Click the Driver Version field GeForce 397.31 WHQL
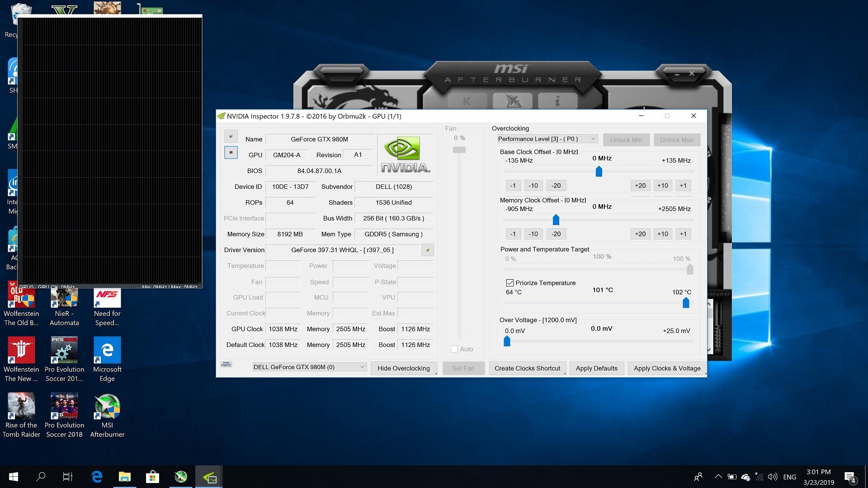The image size is (868, 488). point(342,250)
